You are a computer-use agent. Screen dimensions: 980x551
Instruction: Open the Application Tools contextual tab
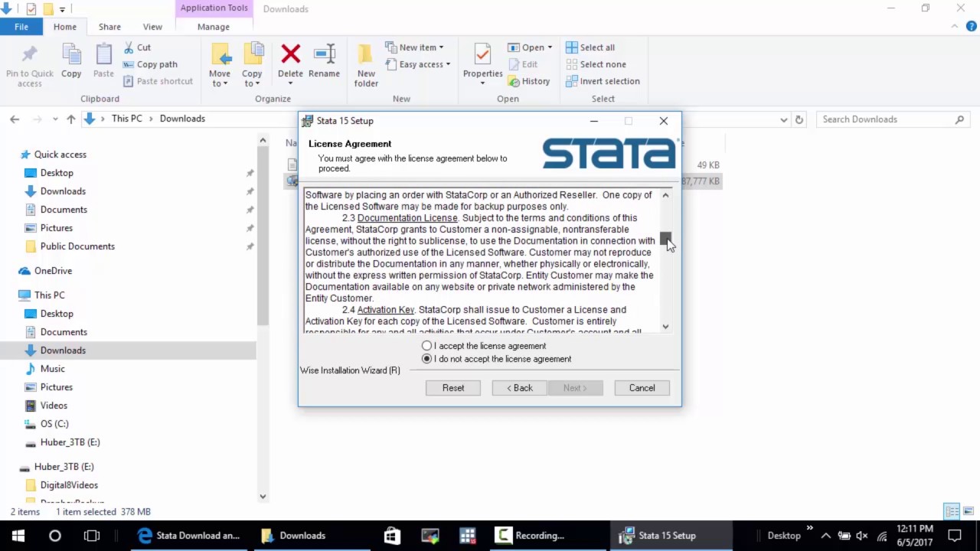pos(214,8)
